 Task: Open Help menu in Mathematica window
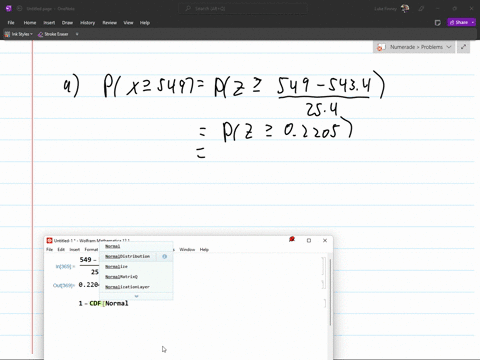(x=204, y=249)
